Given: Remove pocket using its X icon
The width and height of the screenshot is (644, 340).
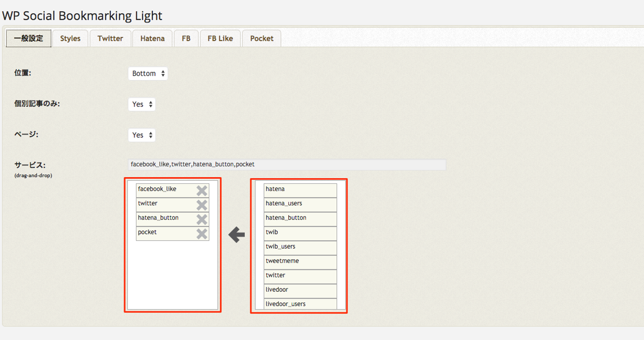Looking at the screenshot, I should 202,234.
